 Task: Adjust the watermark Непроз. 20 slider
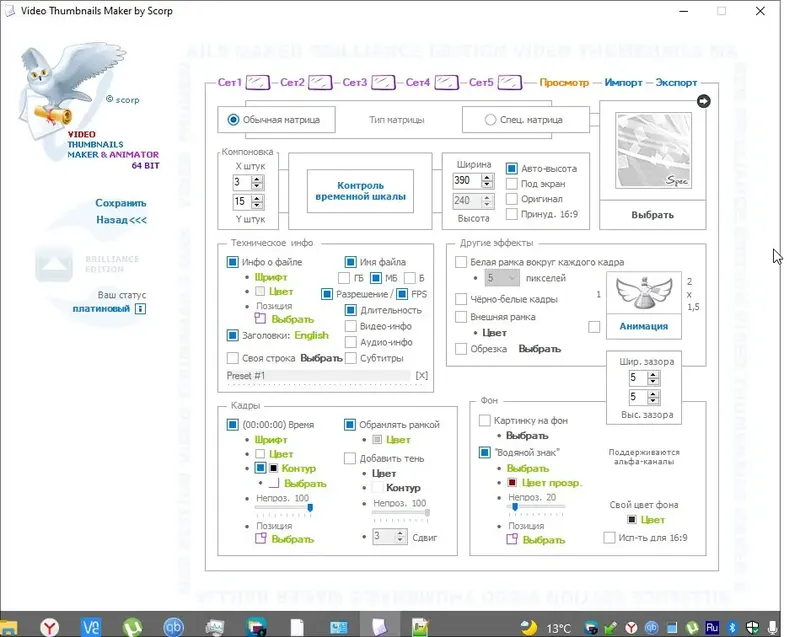coord(537,506)
